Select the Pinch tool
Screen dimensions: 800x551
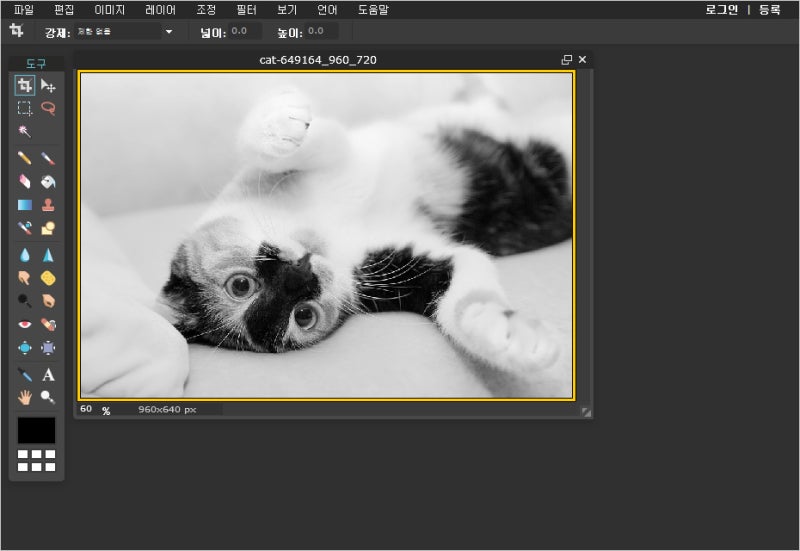point(48,348)
